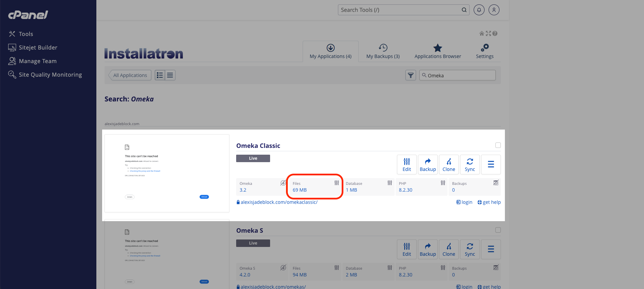Click Edit for Omeka S
The width and height of the screenshot is (644, 289).
point(407,249)
